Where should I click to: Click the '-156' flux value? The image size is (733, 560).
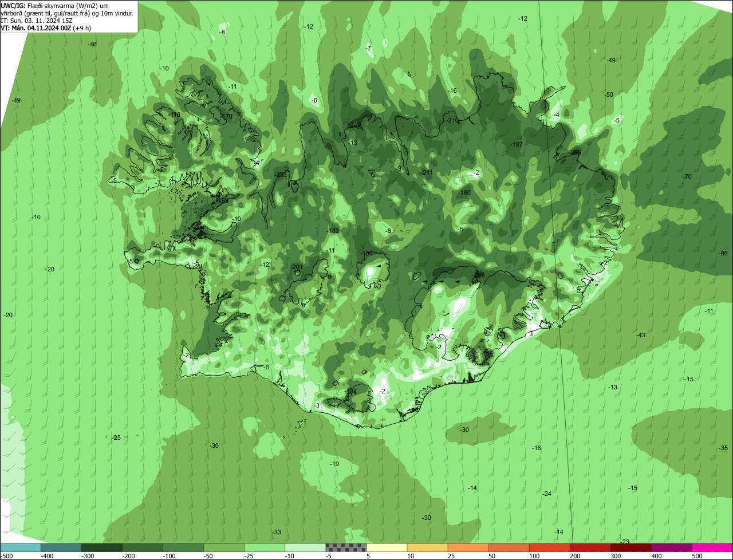tap(366, 254)
